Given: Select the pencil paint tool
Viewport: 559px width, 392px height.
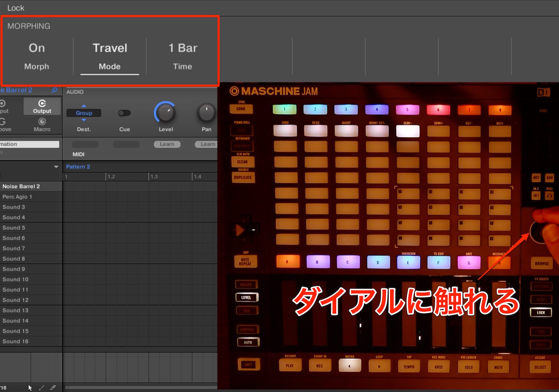Looking at the screenshot, I should point(42,387).
